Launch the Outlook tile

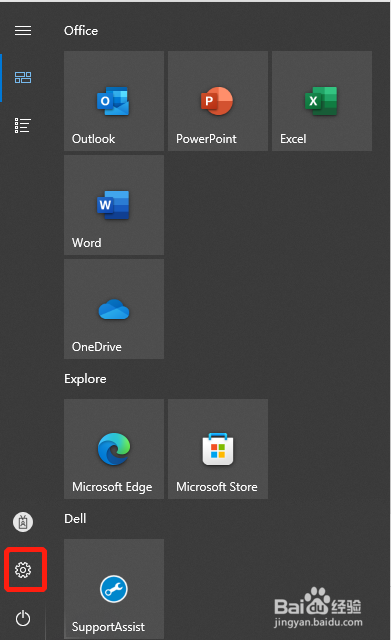[114, 101]
